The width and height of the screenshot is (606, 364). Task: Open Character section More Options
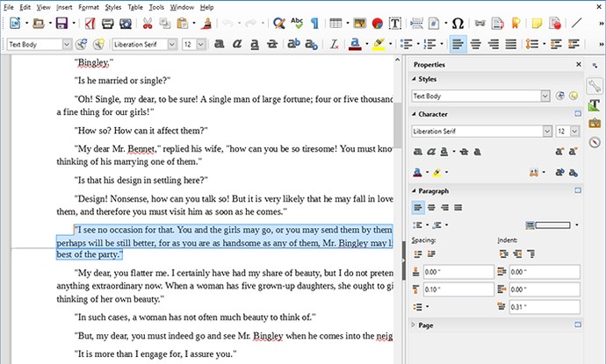tap(577, 114)
